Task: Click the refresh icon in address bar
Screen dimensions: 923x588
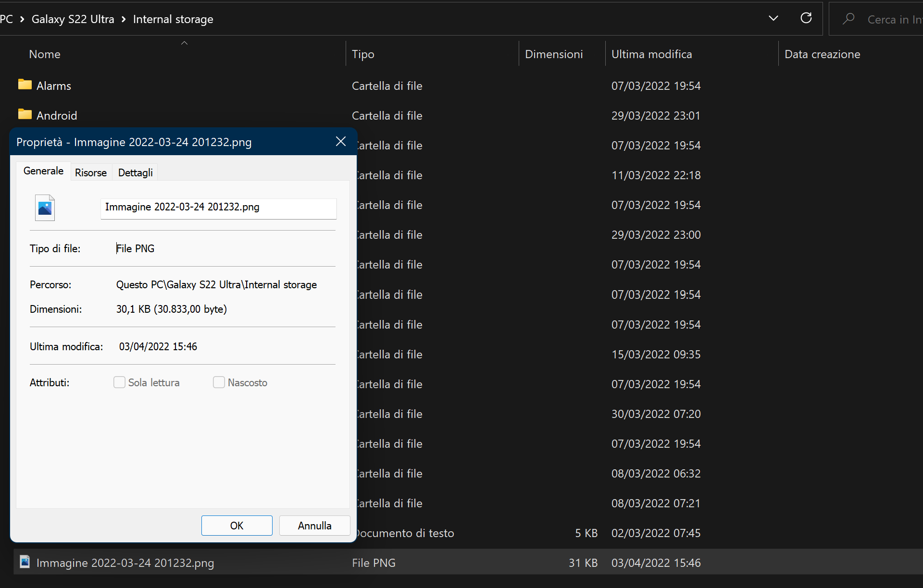Action: coord(806,18)
